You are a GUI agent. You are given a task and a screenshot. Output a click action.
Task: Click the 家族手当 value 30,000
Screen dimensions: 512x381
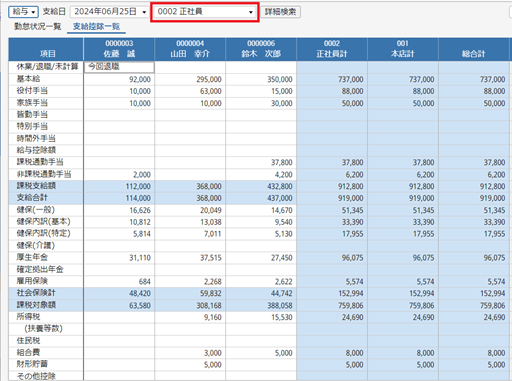coord(282,103)
